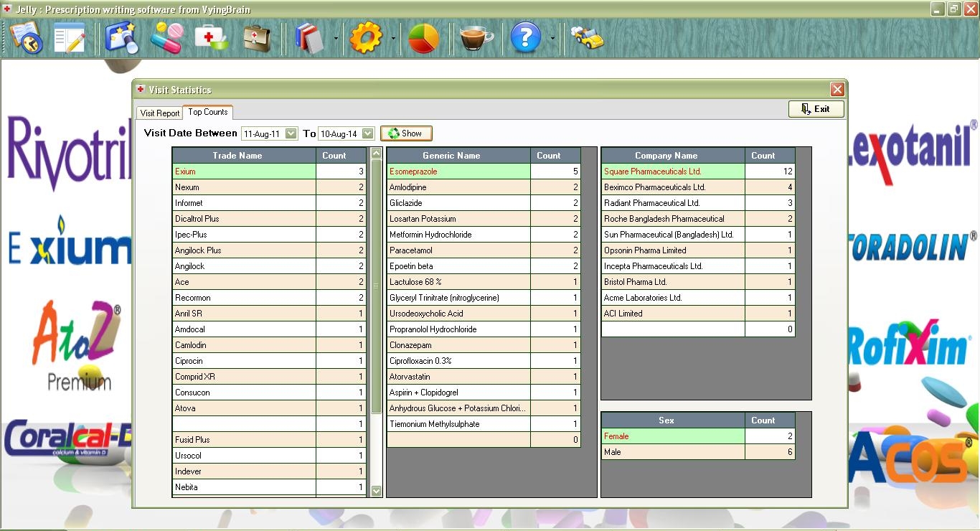Select Roche Bangladesh Pharmaceutical row

(x=698, y=219)
